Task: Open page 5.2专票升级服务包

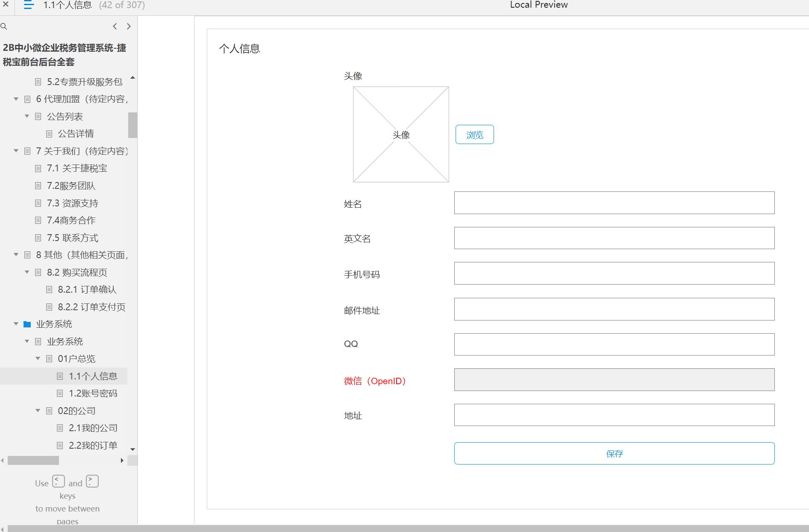Action: pyautogui.click(x=85, y=82)
